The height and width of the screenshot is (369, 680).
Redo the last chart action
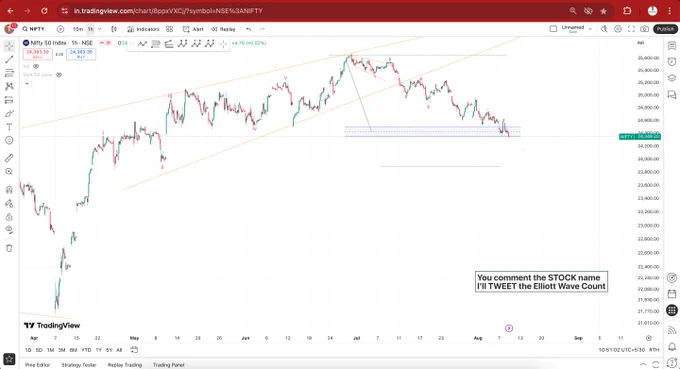(x=262, y=29)
